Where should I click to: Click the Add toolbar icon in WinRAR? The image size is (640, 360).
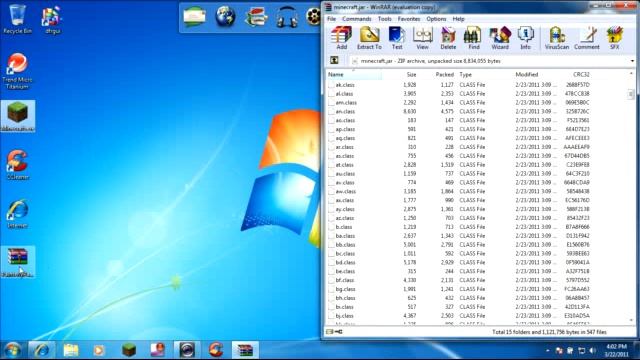point(341,38)
